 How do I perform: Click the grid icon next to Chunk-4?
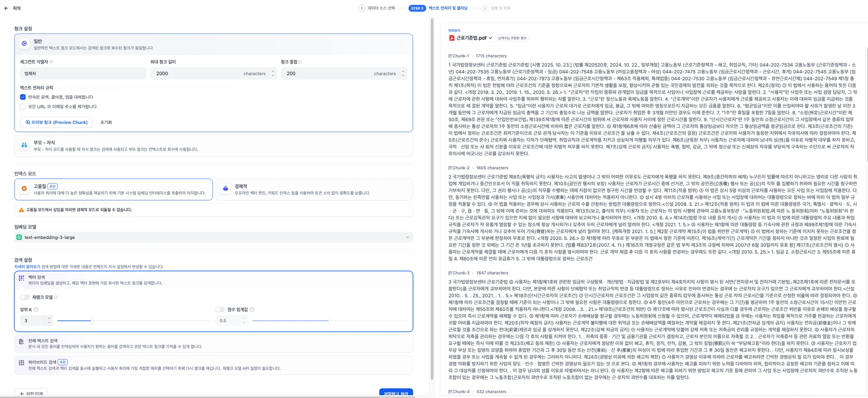point(450,392)
